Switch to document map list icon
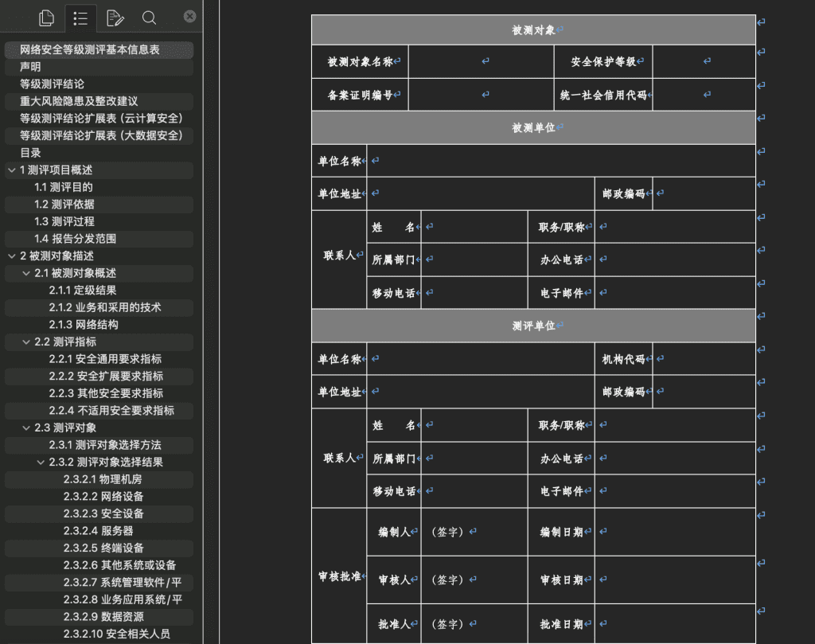The height and width of the screenshot is (644, 815). tap(80, 18)
